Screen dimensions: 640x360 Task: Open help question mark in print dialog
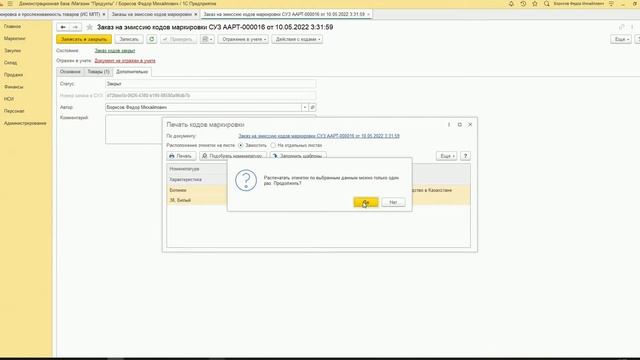[465, 156]
